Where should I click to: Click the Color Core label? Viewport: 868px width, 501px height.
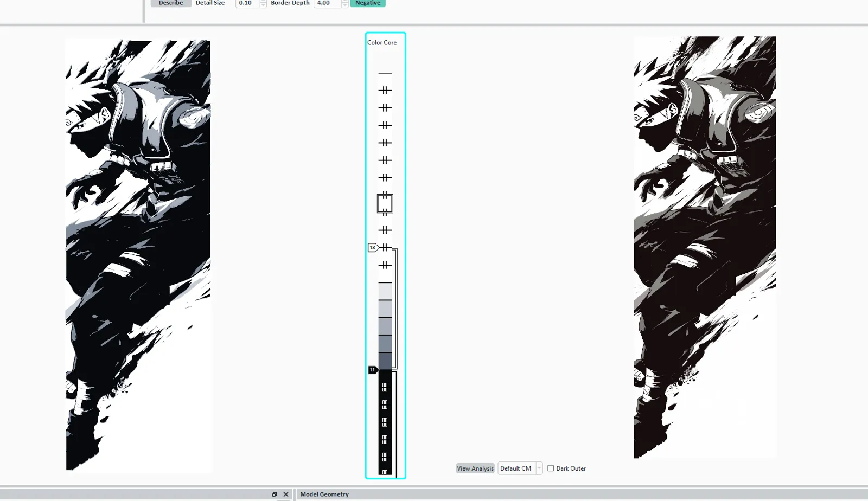[382, 43]
